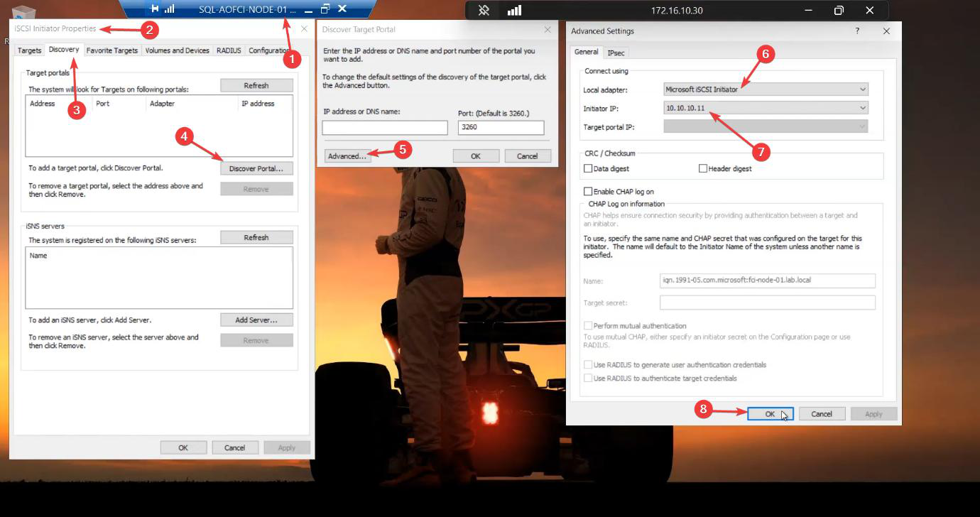Click the Port field showing 3260
Screen dimensions: 980x517
pos(501,128)
